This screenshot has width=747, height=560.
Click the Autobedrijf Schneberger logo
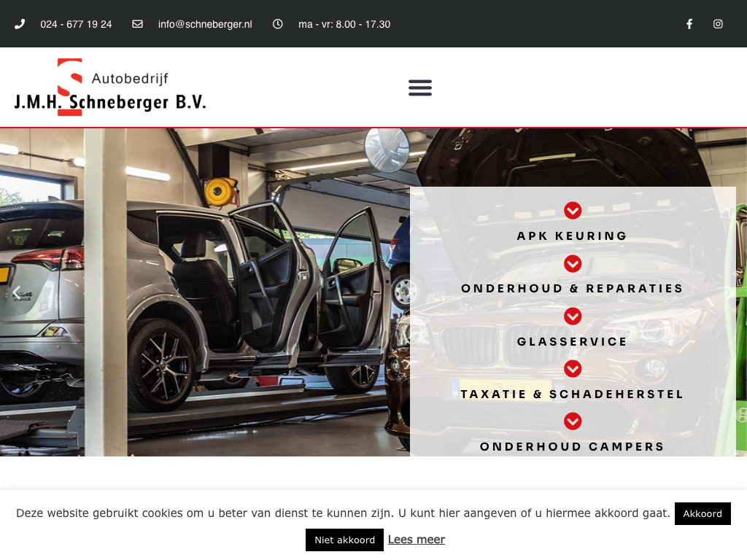pyautogui.click(x=110, y=87)
